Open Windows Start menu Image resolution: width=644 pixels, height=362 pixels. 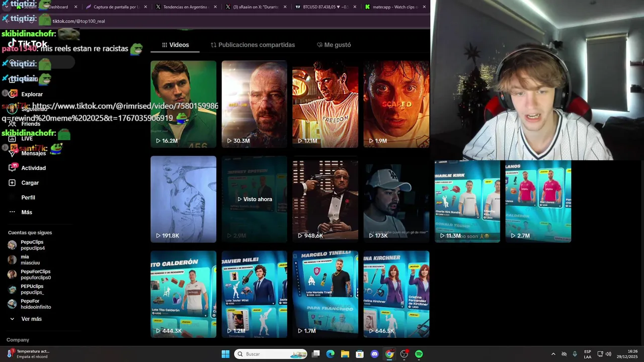click(225, 354)
